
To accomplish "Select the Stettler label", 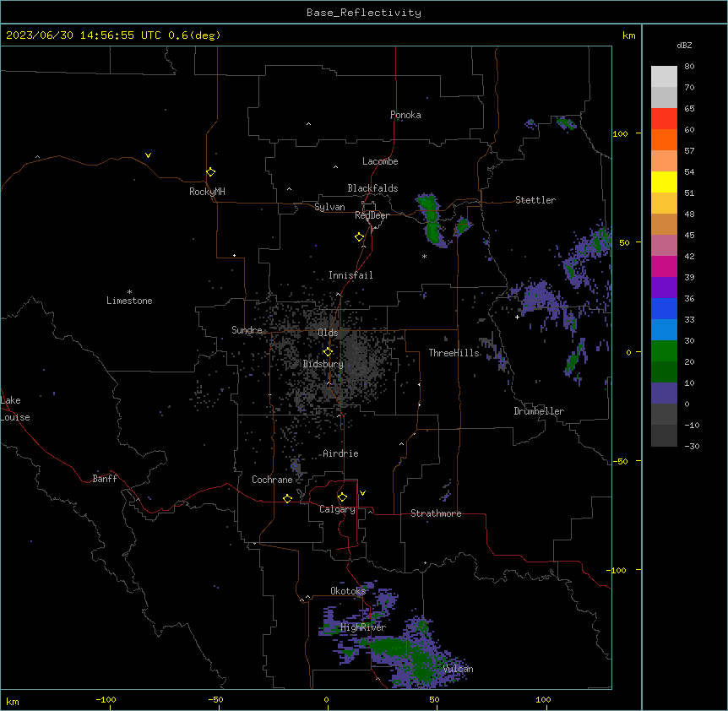I will point(535,200).
